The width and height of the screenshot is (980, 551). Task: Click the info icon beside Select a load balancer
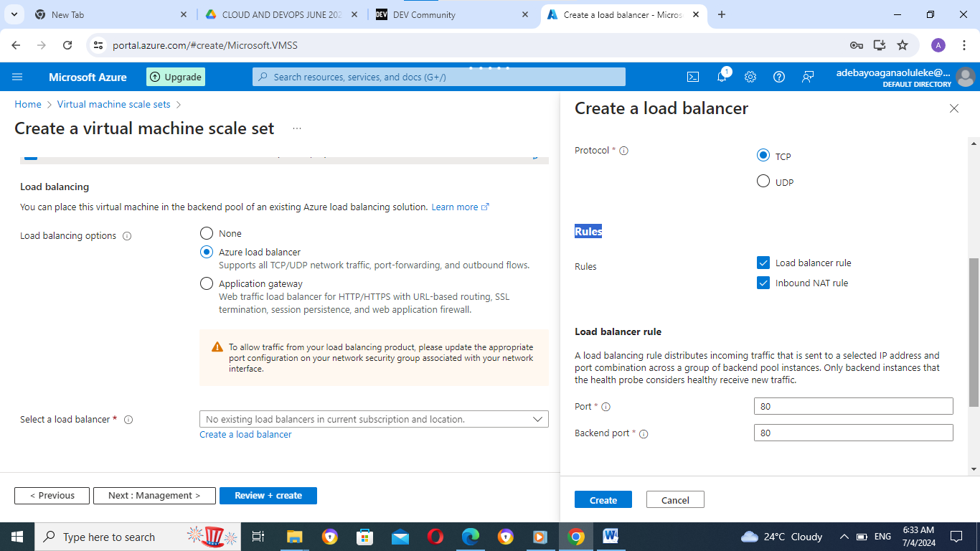[x=128, y=420]
